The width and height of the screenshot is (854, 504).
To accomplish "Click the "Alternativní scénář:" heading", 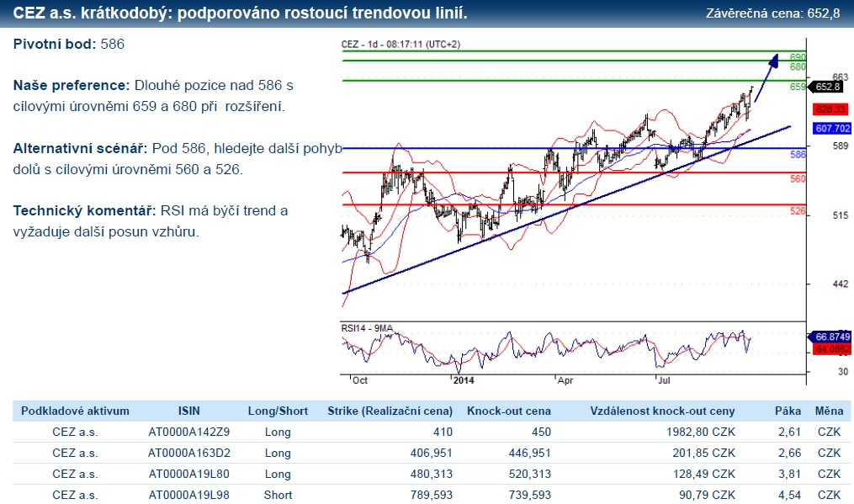I will coord(80,149).
